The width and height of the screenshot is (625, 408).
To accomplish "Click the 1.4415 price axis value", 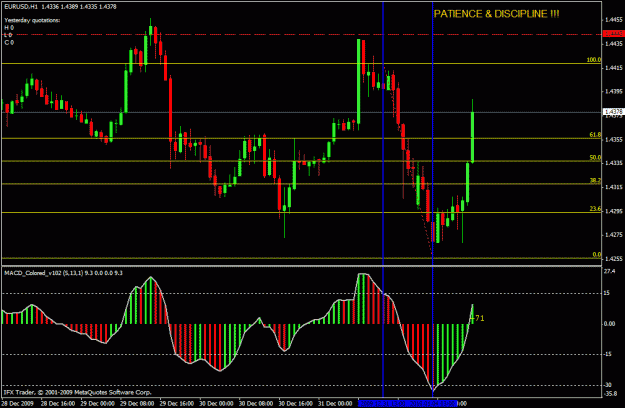I will click(613, 68).
